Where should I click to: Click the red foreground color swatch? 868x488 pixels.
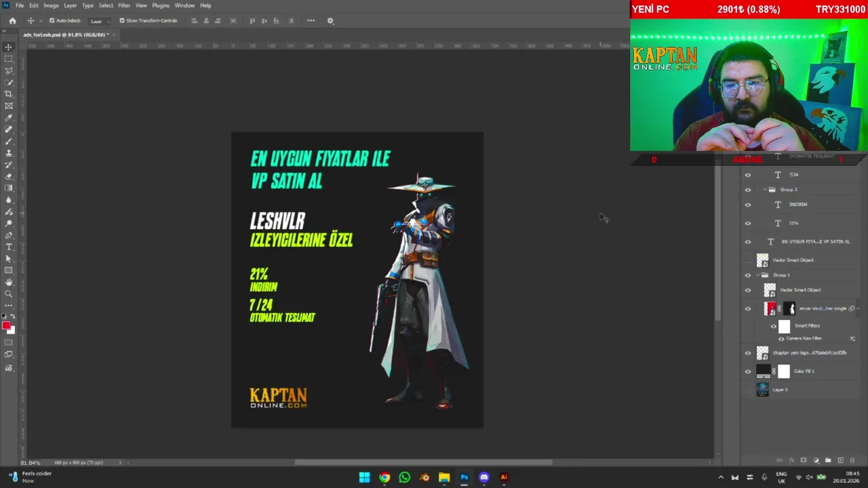6,326
